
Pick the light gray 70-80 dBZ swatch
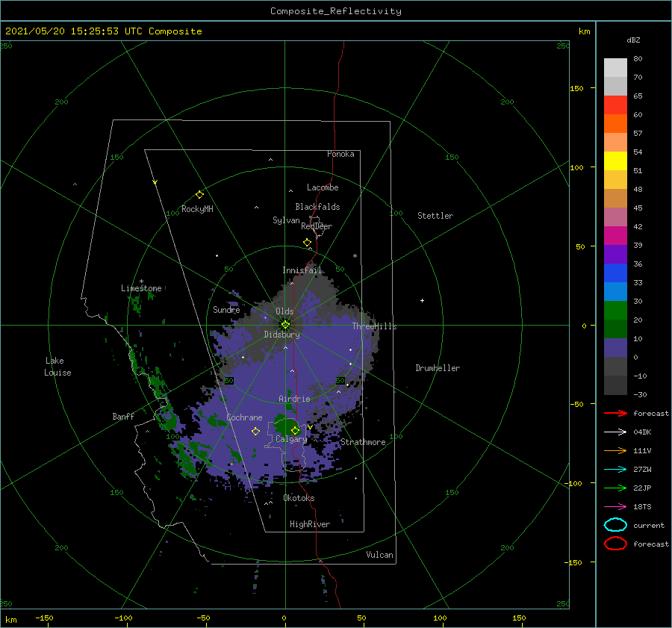coord(615,68)
